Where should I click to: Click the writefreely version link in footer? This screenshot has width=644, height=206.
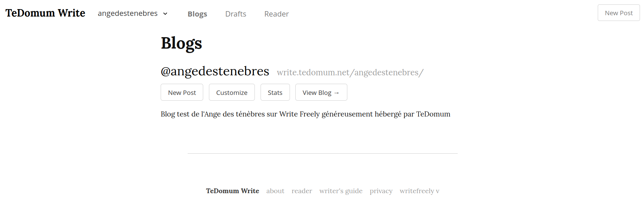click(x=420, y=191)
